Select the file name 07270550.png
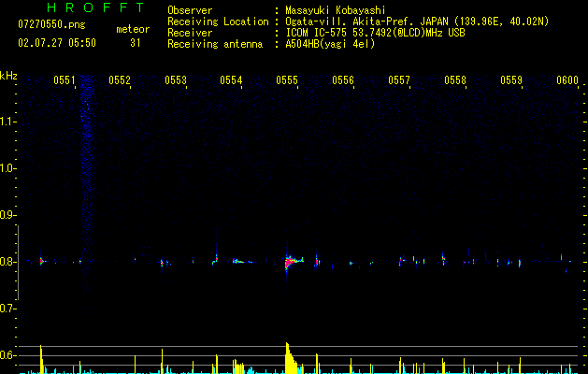The height and width of the screenshot is (374, 588). (x=51, y=25)
